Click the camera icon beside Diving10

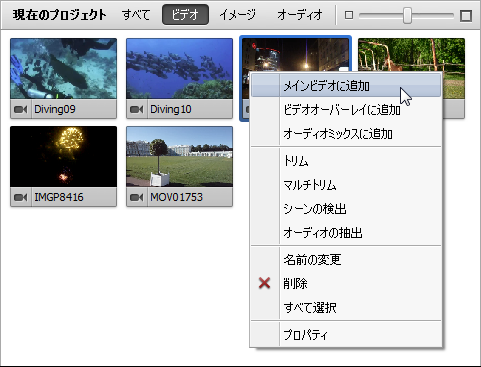tap(137, 109)
